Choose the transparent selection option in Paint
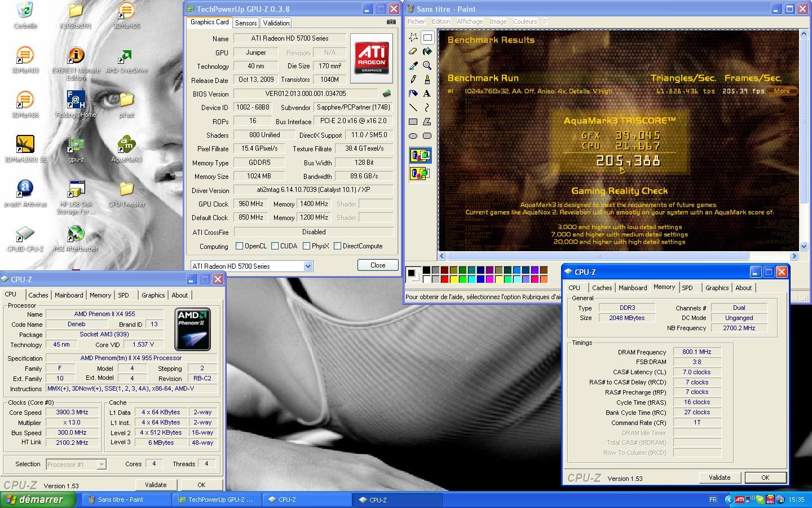The height and width of the screenshot is (508, 812). (420, 173)
